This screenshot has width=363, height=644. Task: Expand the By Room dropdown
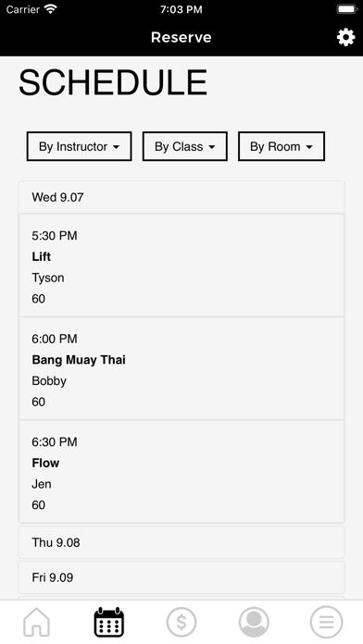click(282, 146)
